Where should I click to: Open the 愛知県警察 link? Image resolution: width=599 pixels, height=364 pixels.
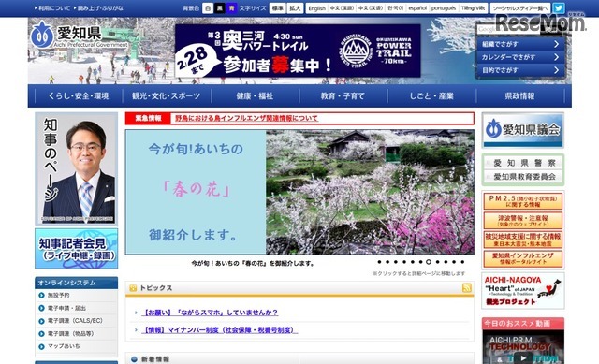pyautogui.click(x=523, y=163)
